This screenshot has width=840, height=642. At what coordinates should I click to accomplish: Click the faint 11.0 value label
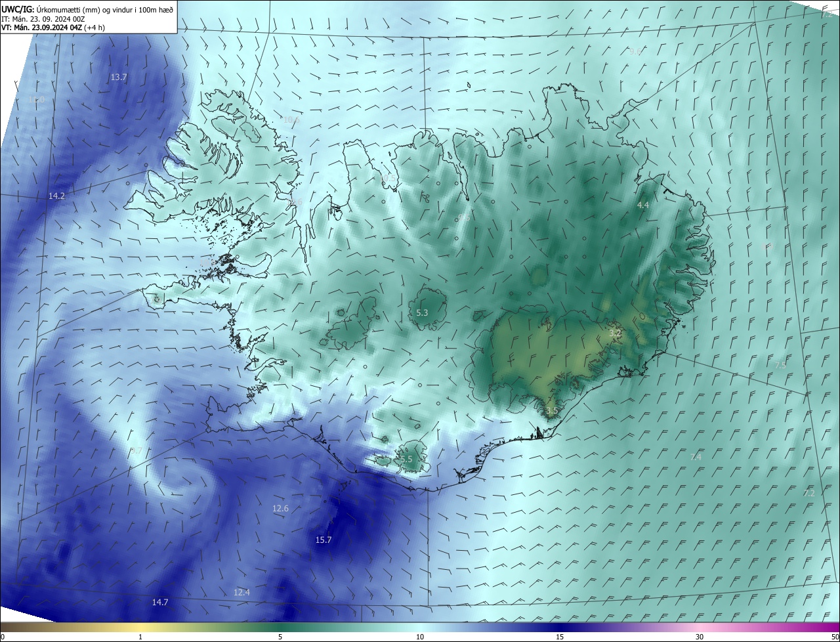pyautogui.click(x=37, y=100)
